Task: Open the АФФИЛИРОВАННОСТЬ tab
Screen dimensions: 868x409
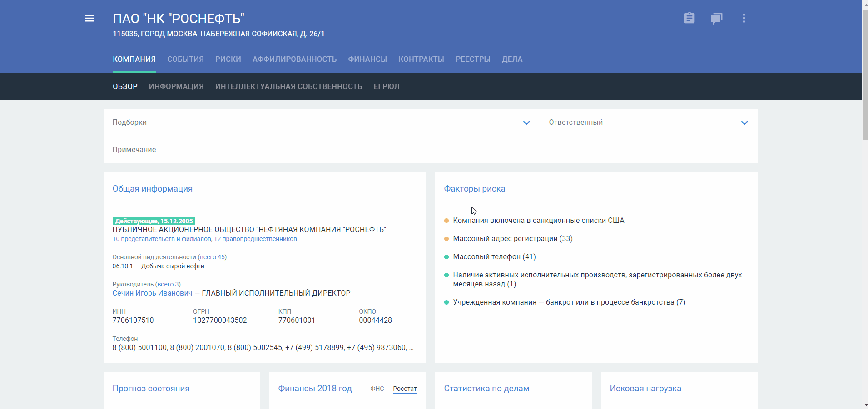Action: [294, 59]
